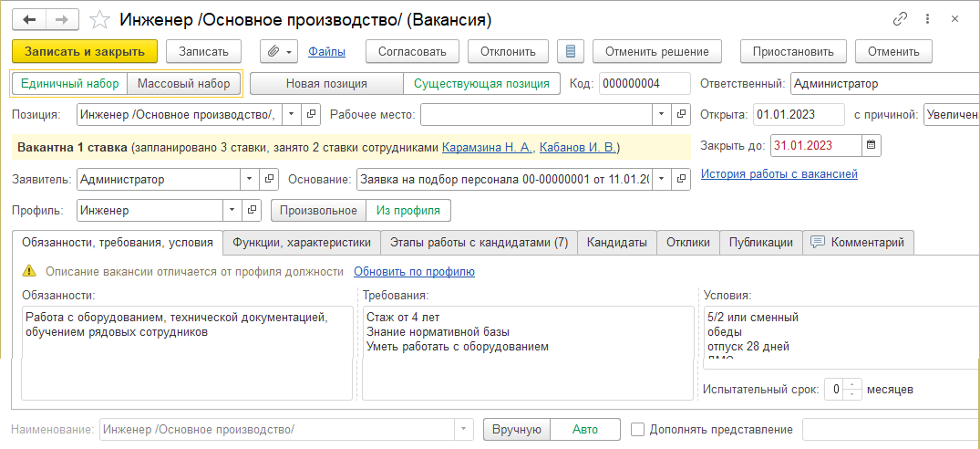980x449 pixels.
Task: Click the list report icon near Отклонить
Action: pyautogui.click(x=570, y=52)
